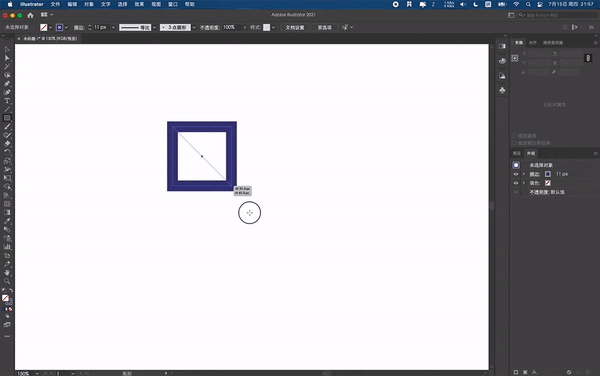Image resolution: width=600 pixels, height=376 pixels.
Task: Select the Direct Selection tool
Action: click(7, 58)
